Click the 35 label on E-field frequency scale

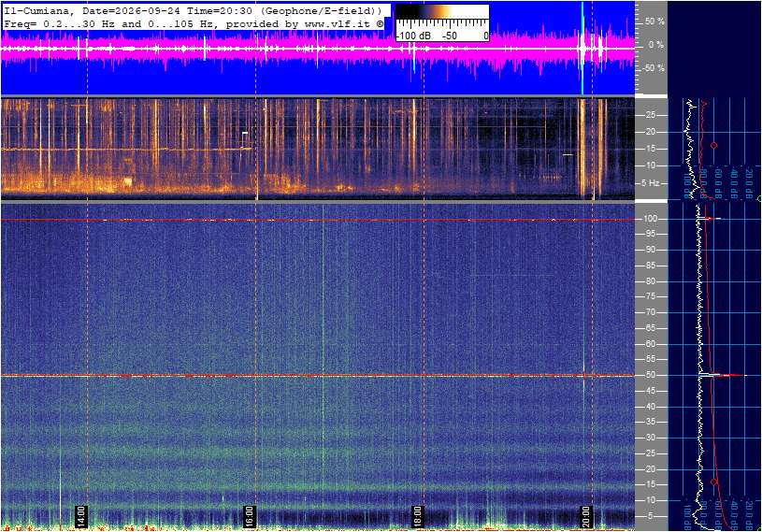650,423
